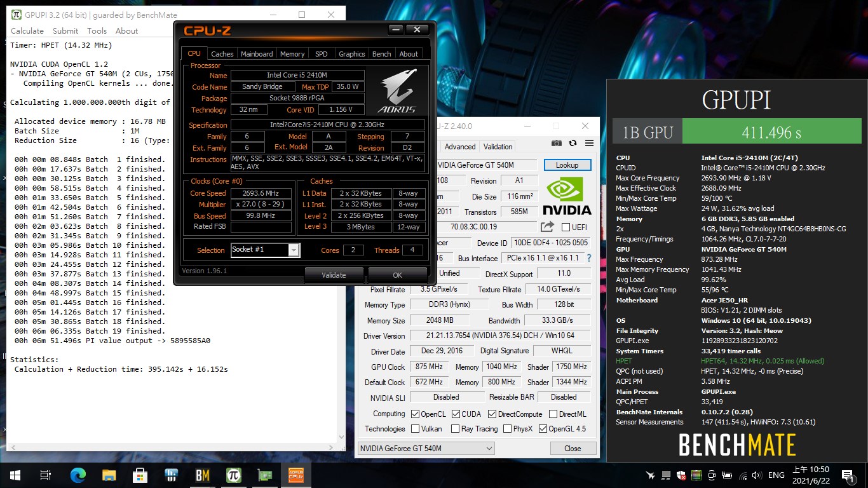Click the battery tray icon

pyautogui.click(x=728, y=475)
